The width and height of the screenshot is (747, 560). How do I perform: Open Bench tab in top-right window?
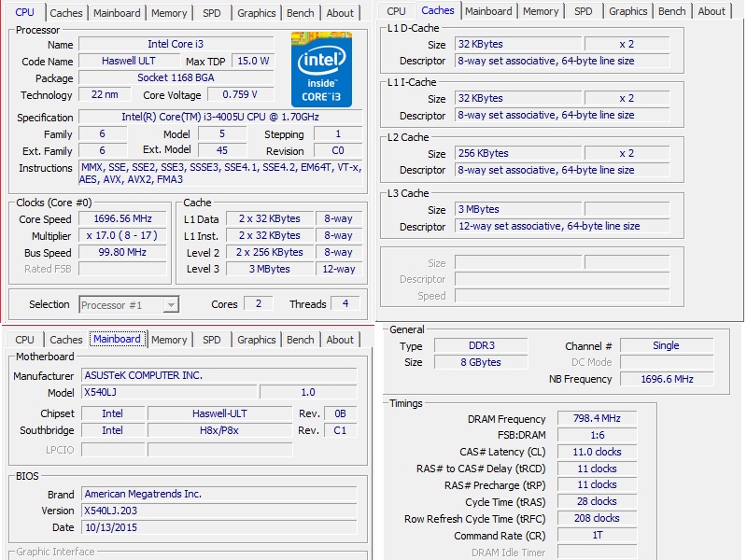click(x=671, y=11)
